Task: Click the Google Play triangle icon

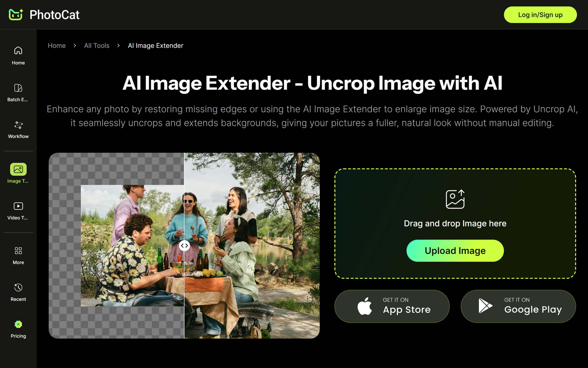Action: click(485, 306)
